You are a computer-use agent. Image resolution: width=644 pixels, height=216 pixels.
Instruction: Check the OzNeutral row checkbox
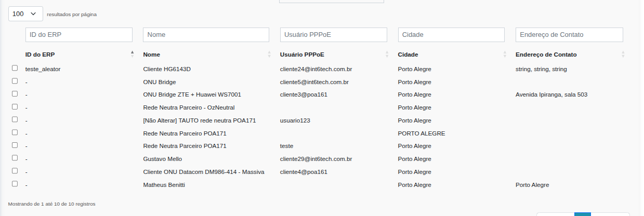15,106
